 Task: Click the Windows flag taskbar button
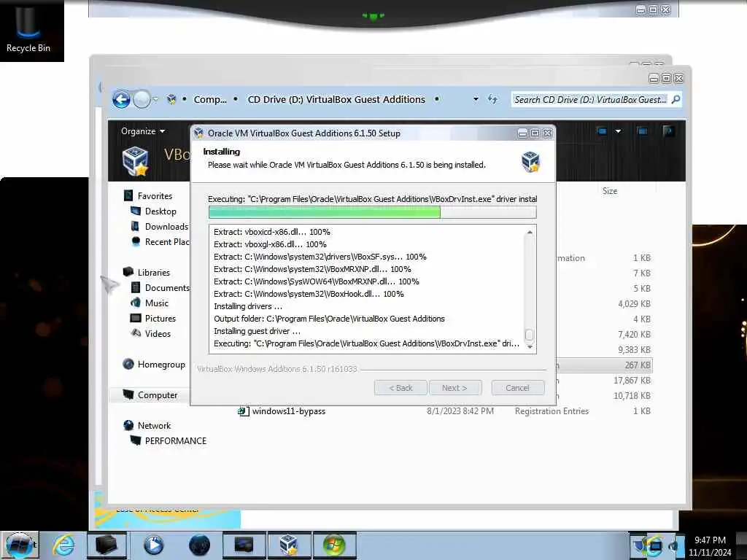334,545
